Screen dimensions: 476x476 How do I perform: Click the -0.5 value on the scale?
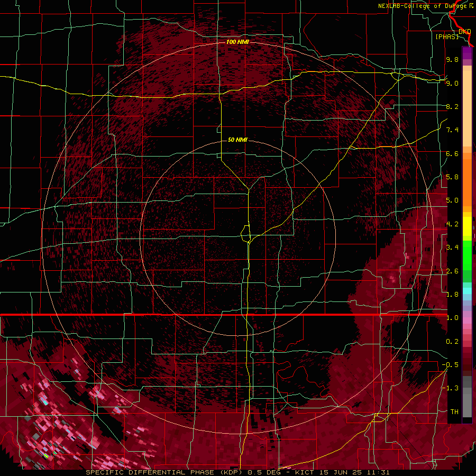pyautogui.click(x=450, y=365)
